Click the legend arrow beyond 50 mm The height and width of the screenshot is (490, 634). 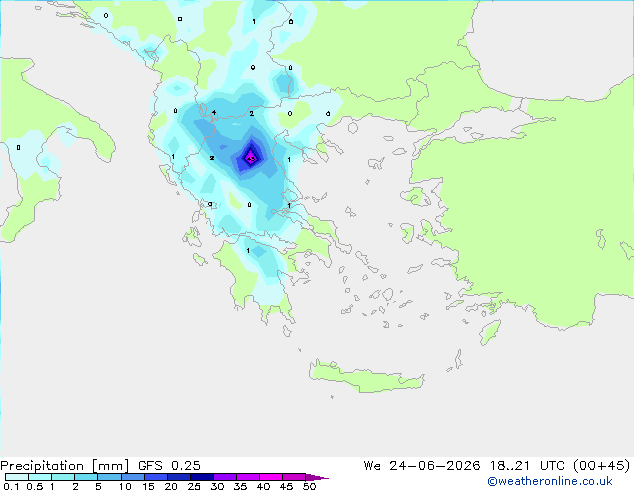317,477
